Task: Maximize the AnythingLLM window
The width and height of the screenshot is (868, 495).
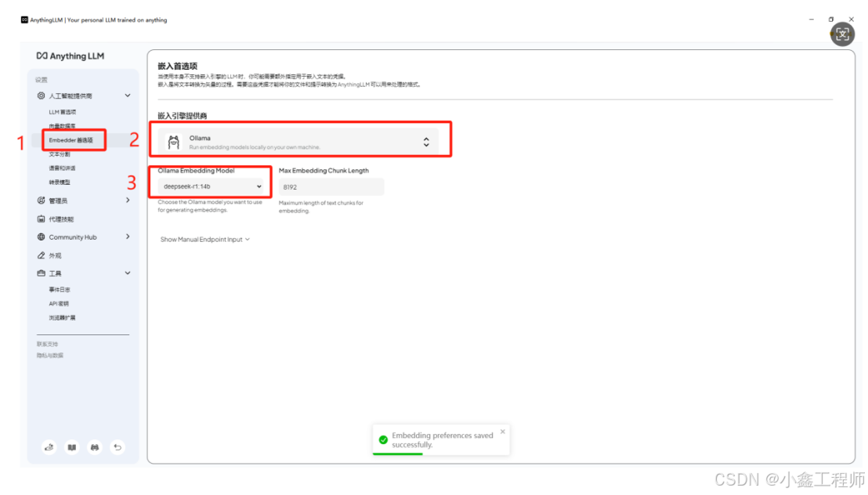Action: pos(831,20)
